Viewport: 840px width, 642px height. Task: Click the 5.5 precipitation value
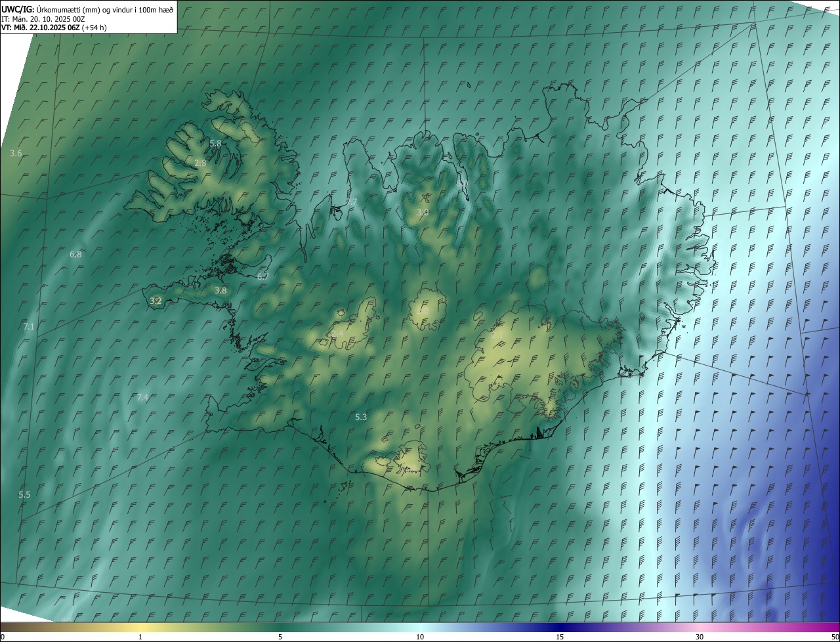24,494
